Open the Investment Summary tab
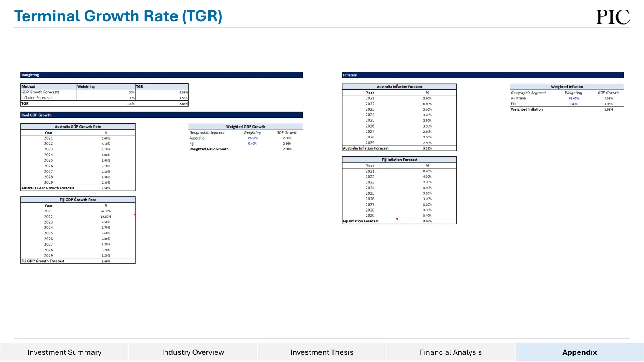The width and height of the screenshot is (644, 362). [64, 352]
